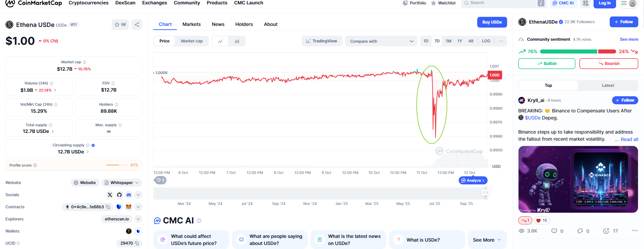644x249 pixels.
Task: Copy the UCID 29470 value
Action: [x=137, y=243]
